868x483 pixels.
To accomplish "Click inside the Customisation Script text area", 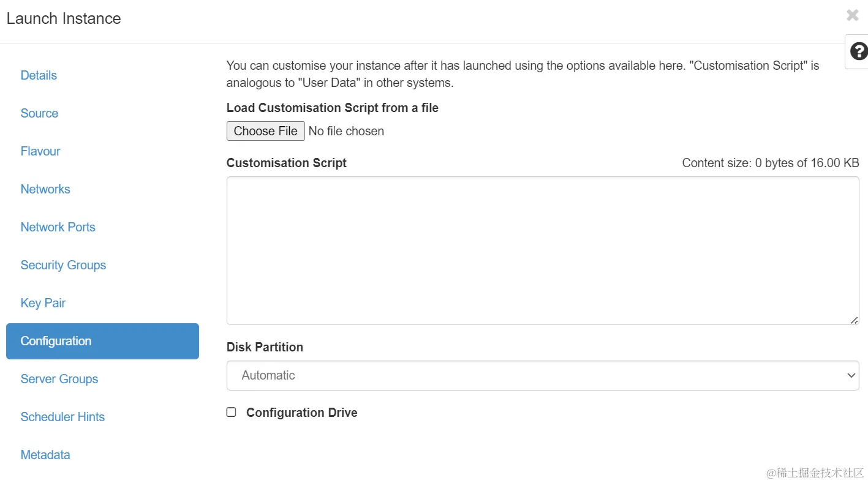I will 542,250.
